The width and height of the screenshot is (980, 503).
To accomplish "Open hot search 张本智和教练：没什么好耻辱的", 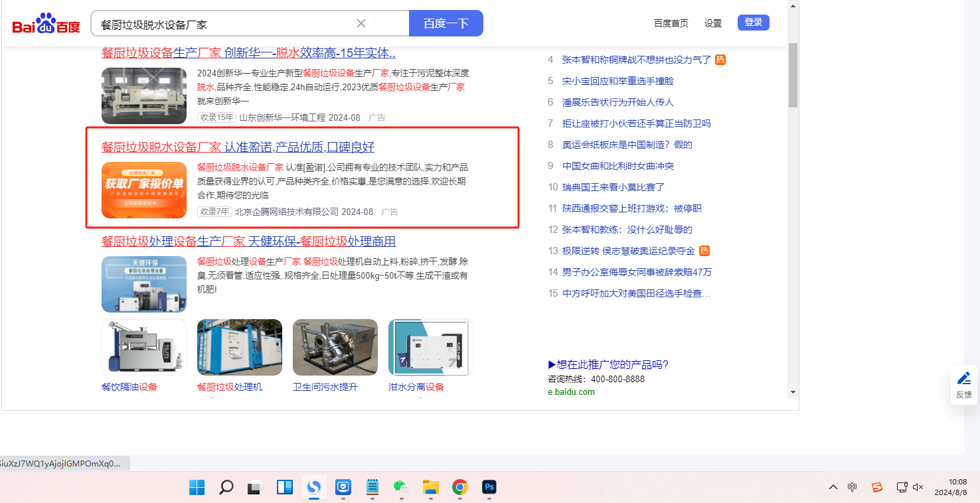I will (627, 230).
